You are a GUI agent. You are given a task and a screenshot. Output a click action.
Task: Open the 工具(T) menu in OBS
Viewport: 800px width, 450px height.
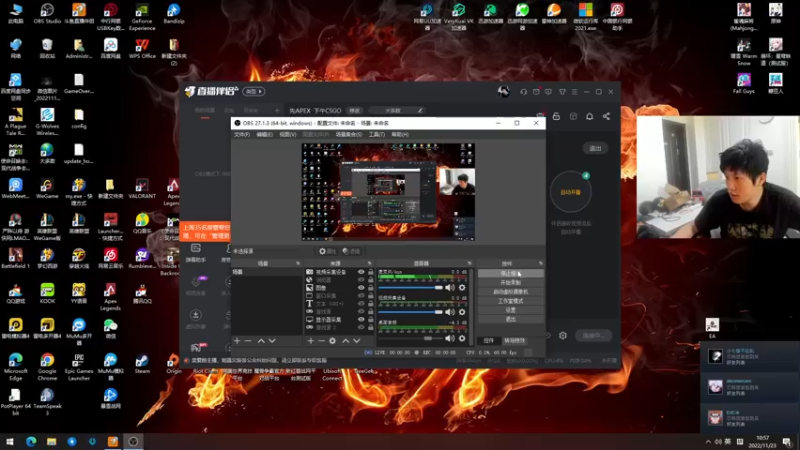(377, 135)
